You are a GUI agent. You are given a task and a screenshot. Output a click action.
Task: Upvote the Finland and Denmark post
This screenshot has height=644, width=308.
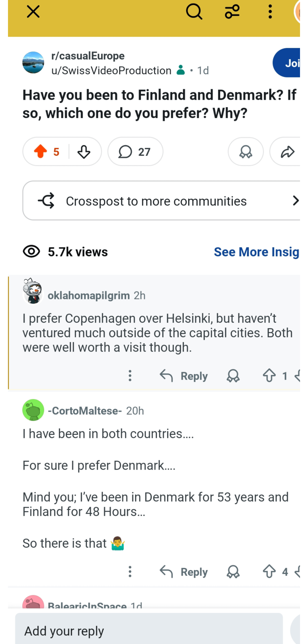click(x=40, y=152)
